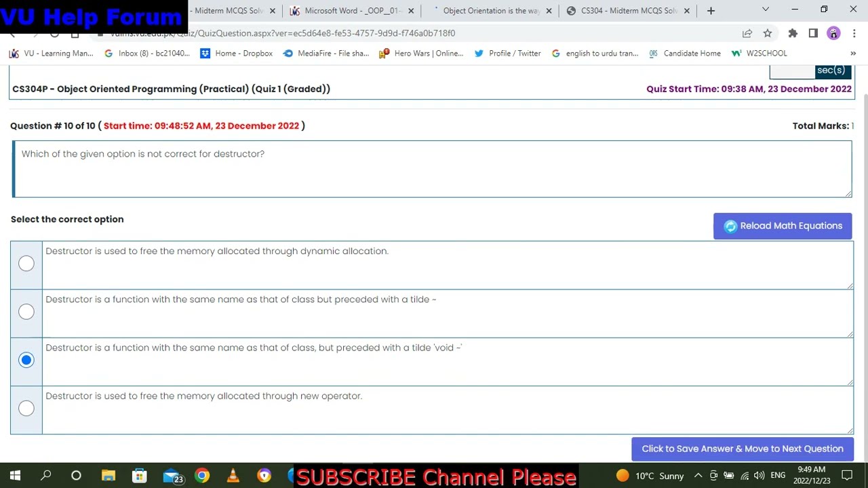Open Windows Start menu

tap(15, 475)
